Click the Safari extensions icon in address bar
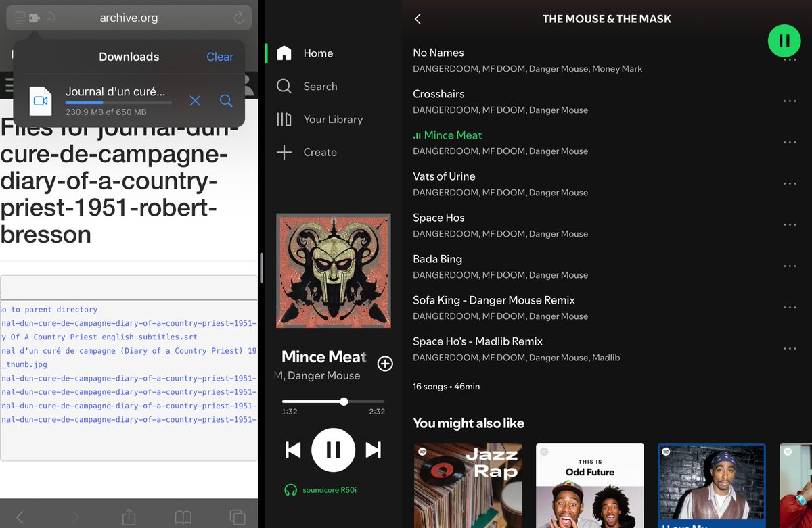 coord(34,17)
